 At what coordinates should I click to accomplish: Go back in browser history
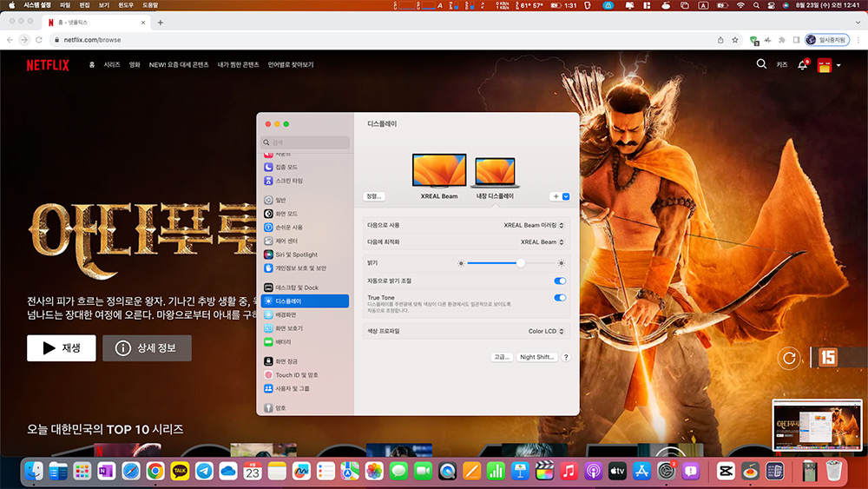(10, 40)
